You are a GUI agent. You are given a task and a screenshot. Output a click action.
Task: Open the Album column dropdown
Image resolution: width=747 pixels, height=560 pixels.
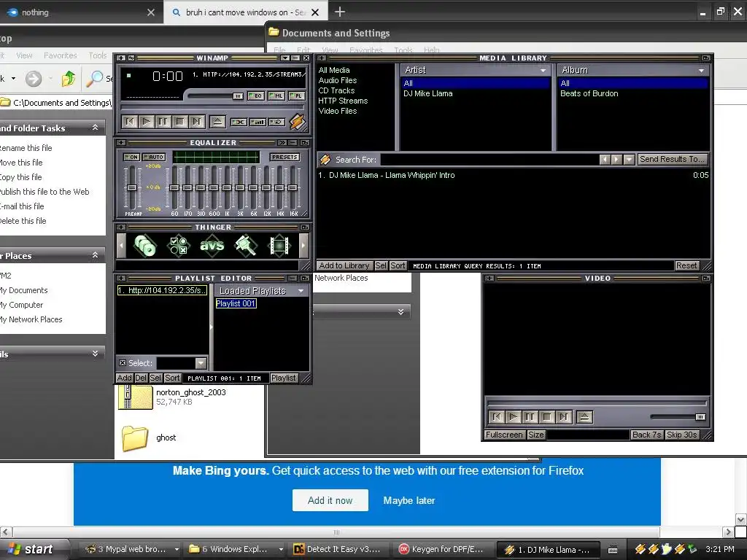point(701,71)
